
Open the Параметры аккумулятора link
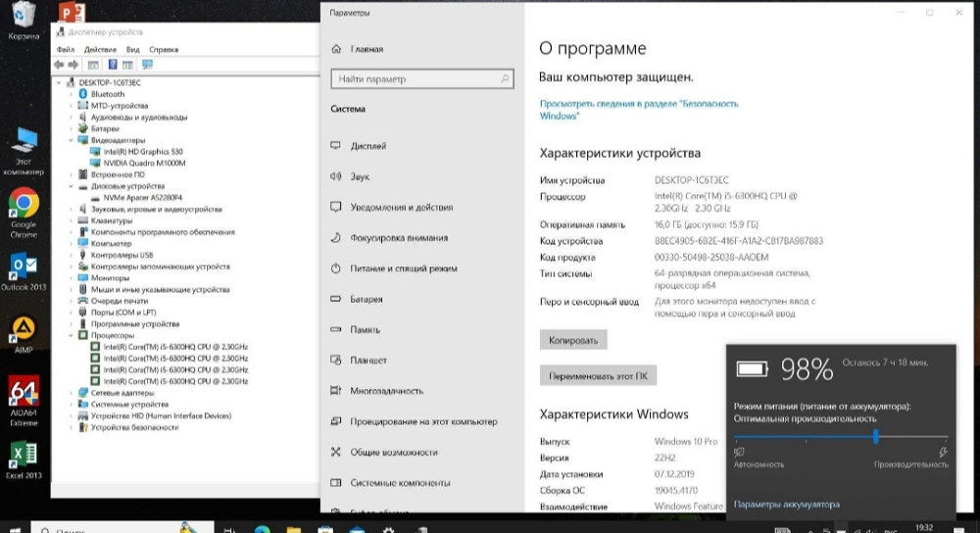coord(786,504)
